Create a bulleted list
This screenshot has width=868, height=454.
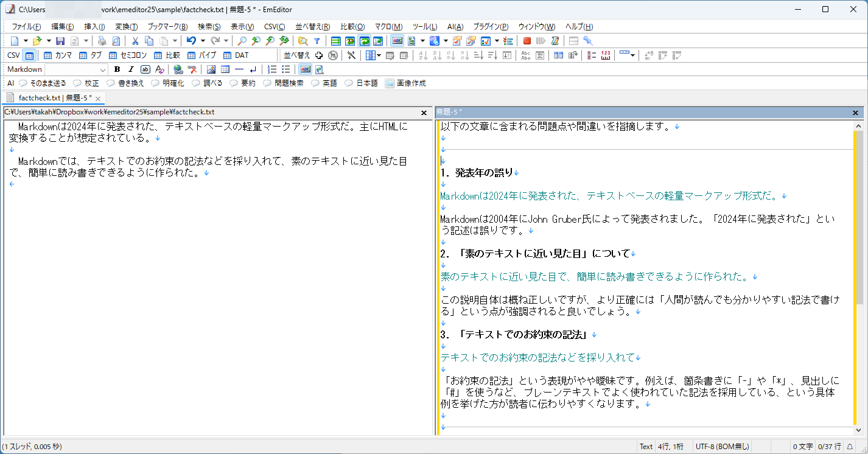point(285,69)
